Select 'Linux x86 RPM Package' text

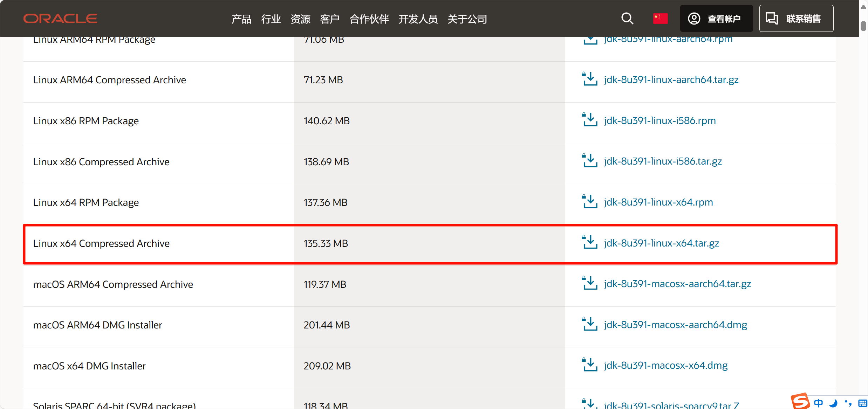[86, 121]
